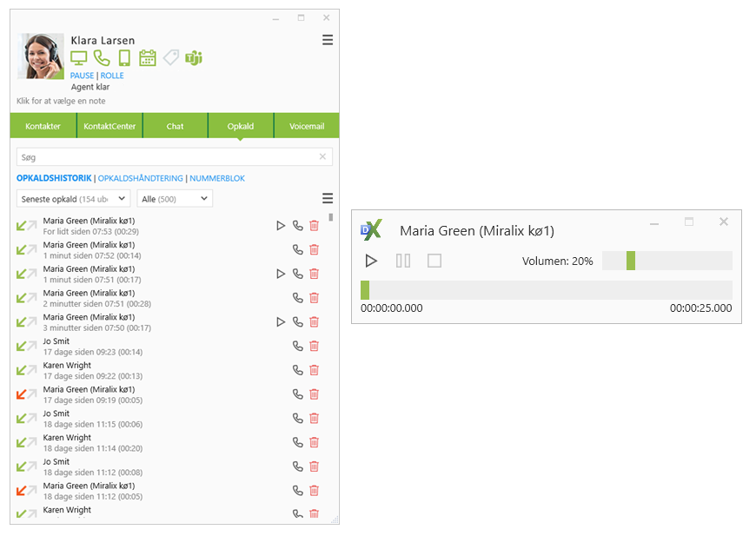
Task: Clear the search field with X icon
Action: [x=322, y=156]
